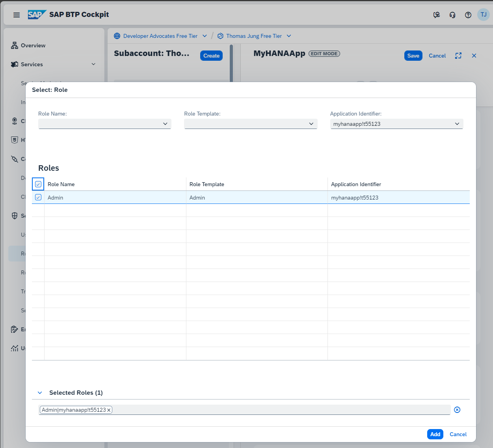Open the hamburger navigation menu
Screen dimensions: 493x448
17,15
